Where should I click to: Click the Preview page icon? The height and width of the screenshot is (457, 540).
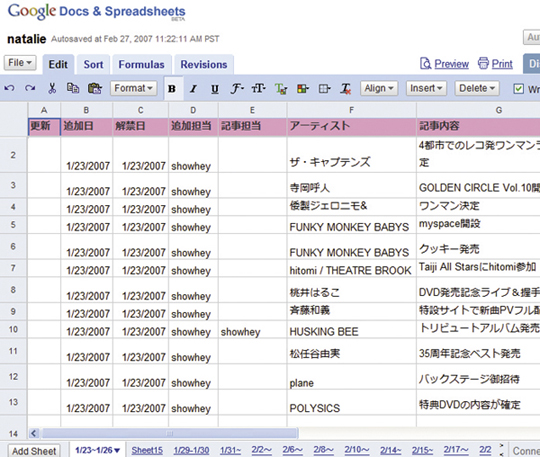click(x=426, y=63)
